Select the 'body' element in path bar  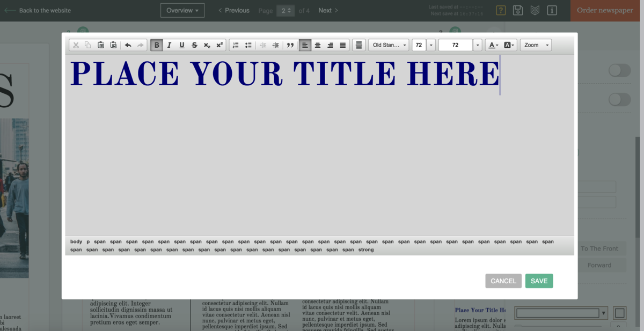point(76,241)
